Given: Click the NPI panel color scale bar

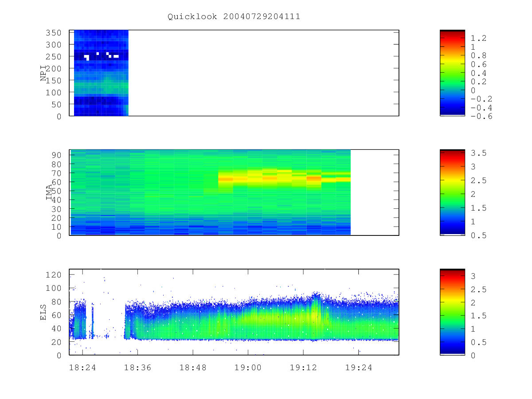Looking at the screenshot, I should click(x=452, y=73).
